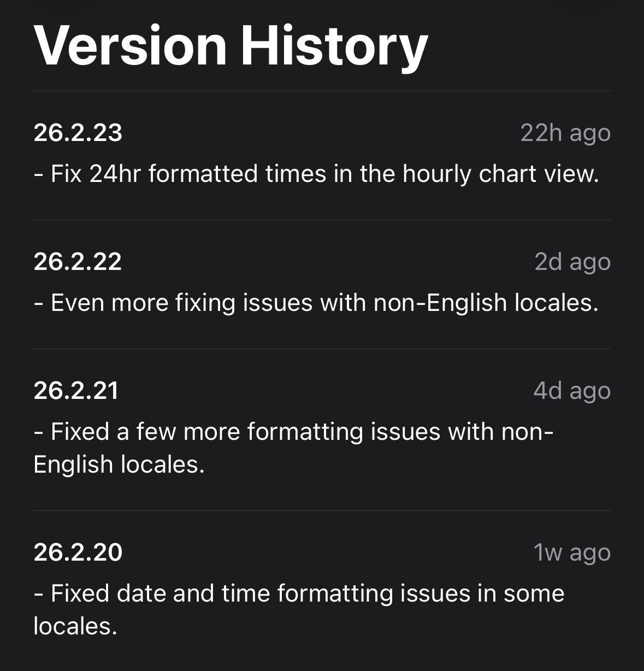Tap the "4d ago" release time
644x671 pixels.
coord(571,391)
